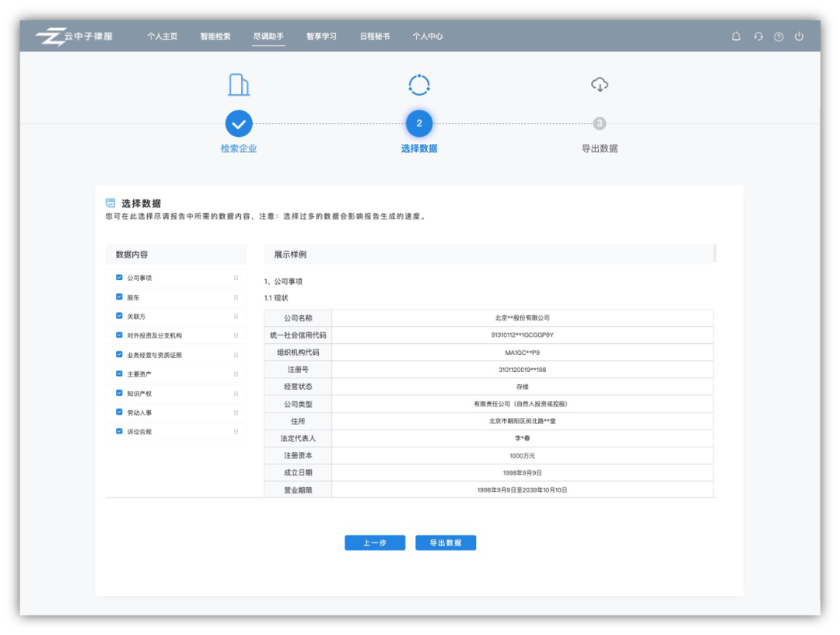Click the logout power icon
This screenshot has width=840, height=635.
point(799,36)
